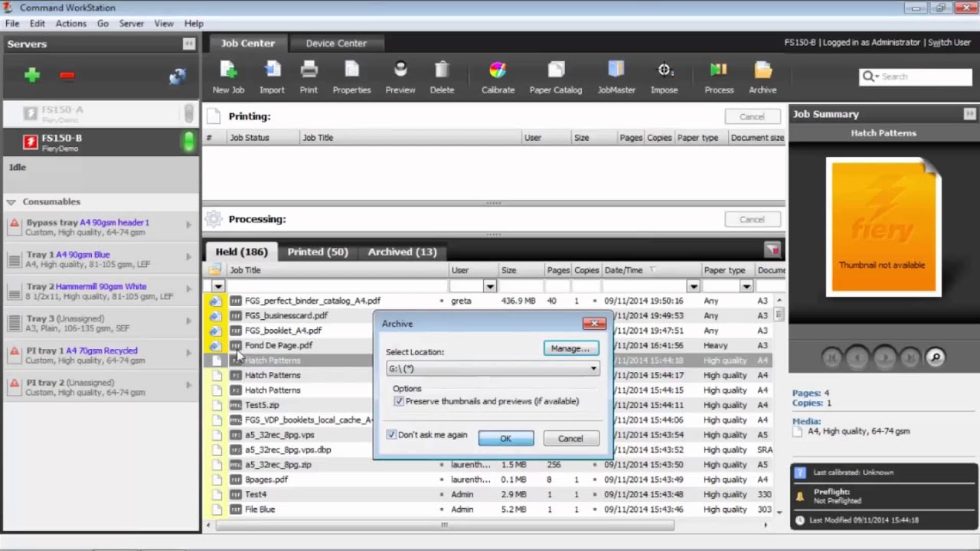This screenshot has height=551, width=980.
Task: Add a server with green plus
Action: point(31,75)
